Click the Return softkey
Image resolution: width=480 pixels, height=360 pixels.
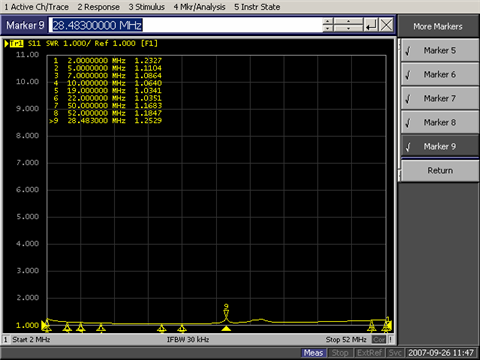(440, 170)
